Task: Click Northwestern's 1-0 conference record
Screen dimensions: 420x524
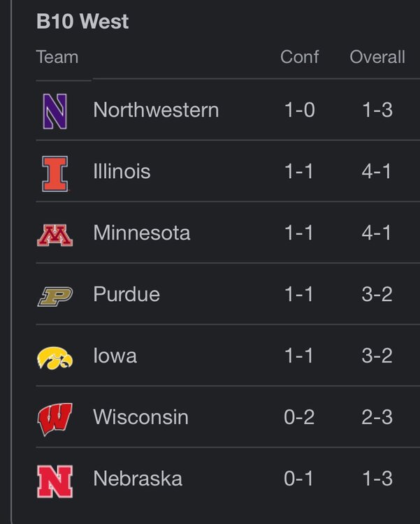Action: (300, 110)
